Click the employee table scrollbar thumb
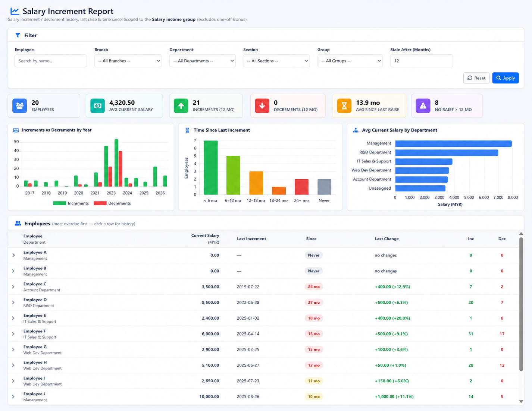Image resolution: width=532 pixels, height=411 pixels. click(521, 304)
